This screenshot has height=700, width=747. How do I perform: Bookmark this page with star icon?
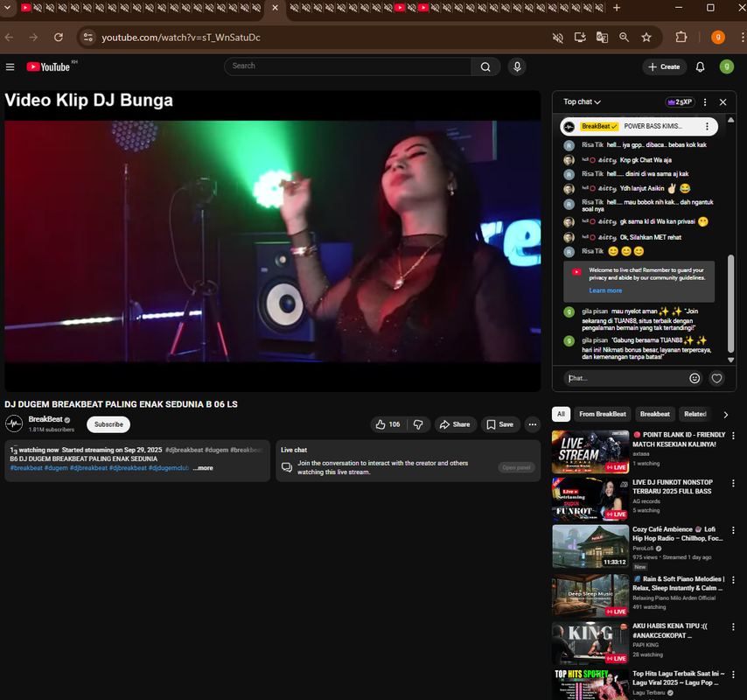coord(646,37)
